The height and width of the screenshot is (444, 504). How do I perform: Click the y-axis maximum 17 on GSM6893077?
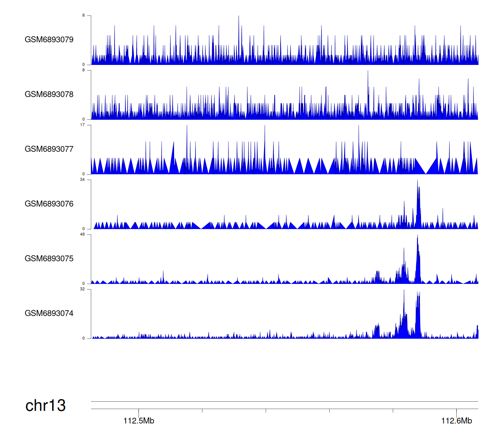(82, 125)
